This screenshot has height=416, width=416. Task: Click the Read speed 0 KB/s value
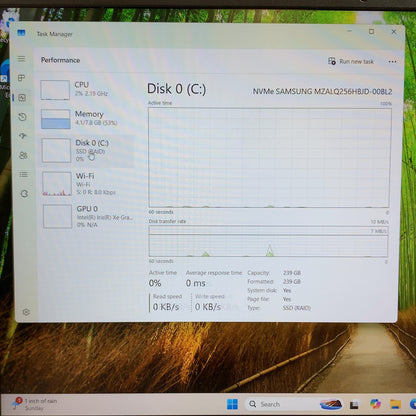(166, 307)
